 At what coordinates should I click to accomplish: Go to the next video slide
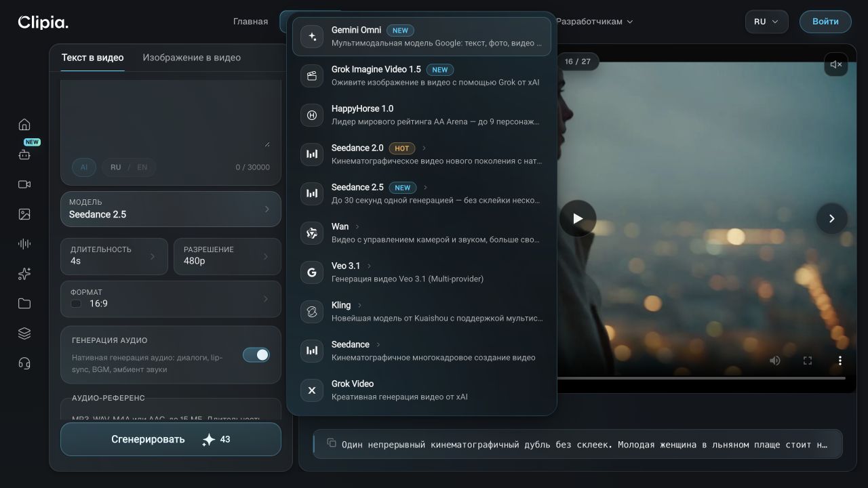coord(831,218)
